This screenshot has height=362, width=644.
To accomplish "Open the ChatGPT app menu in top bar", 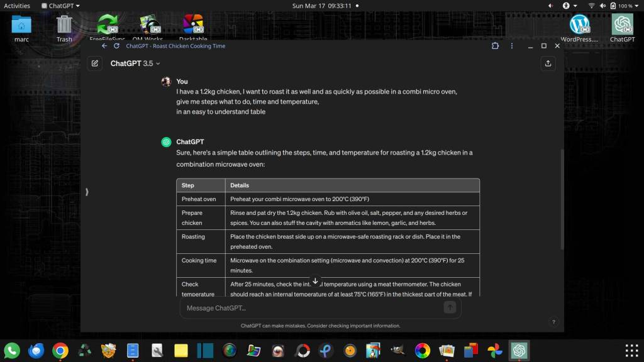I will click(x=61, y=6).
